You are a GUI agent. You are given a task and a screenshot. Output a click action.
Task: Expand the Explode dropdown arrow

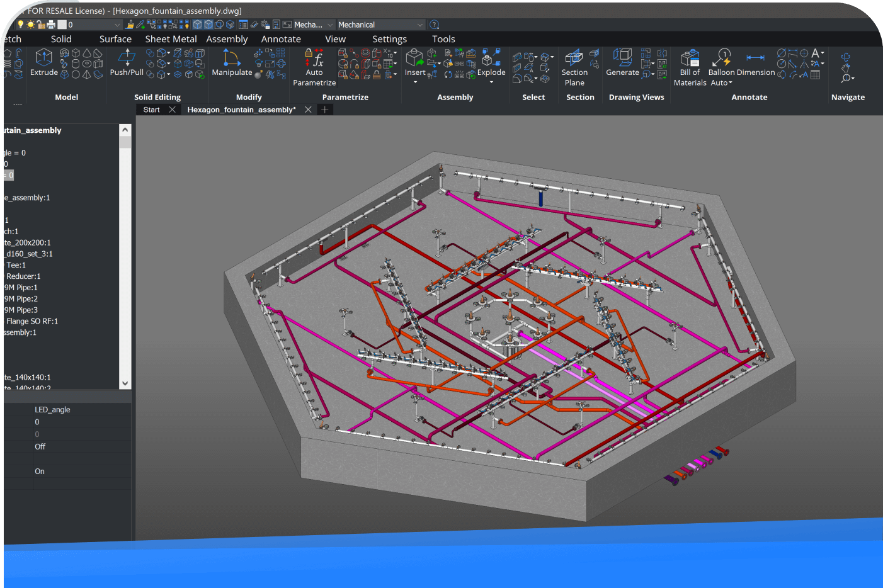[x=491, y=82]
